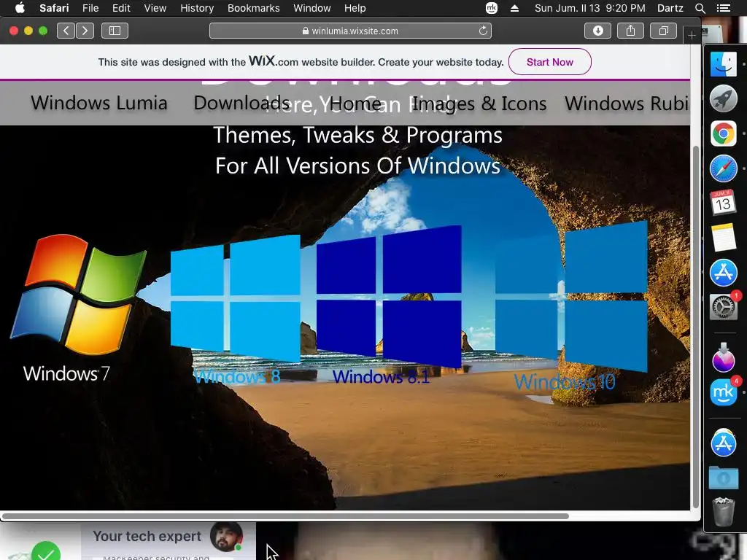747x560 pixels.
Task: Click the Windows 8 text label
Action: pos(237,377)
